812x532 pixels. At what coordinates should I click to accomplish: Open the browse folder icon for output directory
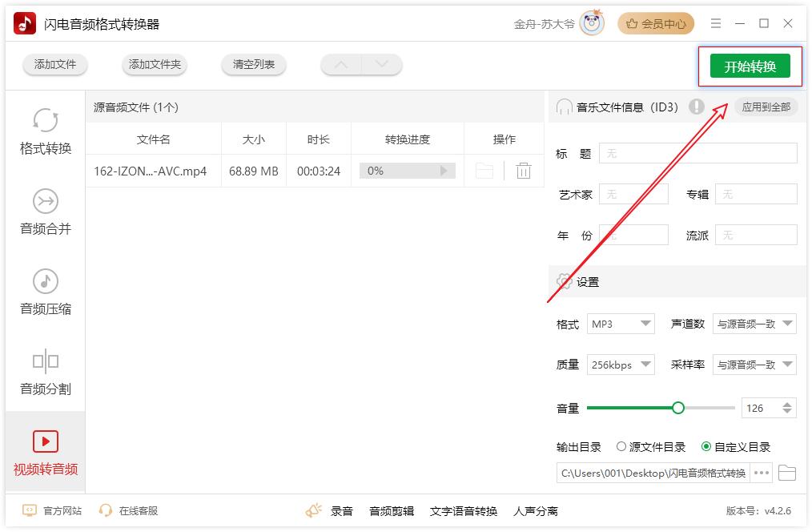(787, 473)
